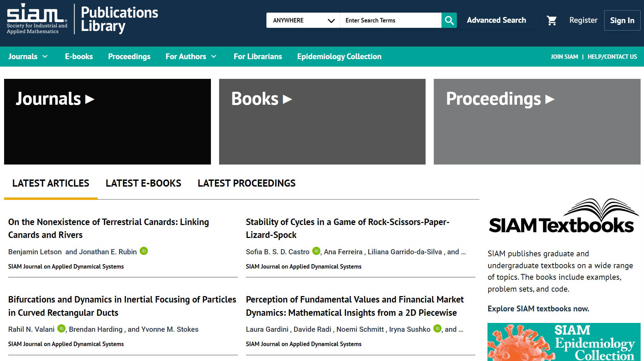
Task: Click ORCID icon next to Jonathan E. Rubin
Action: click(144, 251)
